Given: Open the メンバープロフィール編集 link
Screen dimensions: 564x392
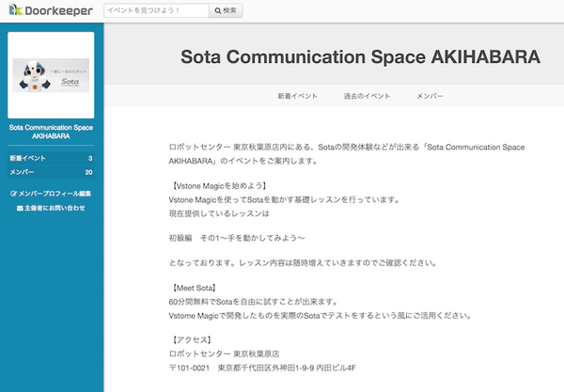Looking at the screenshot, I should [x=55, y=193].
